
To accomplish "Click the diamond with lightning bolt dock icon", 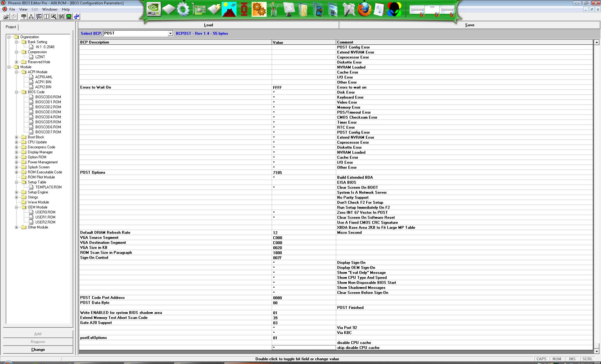I will click(214, 9).
